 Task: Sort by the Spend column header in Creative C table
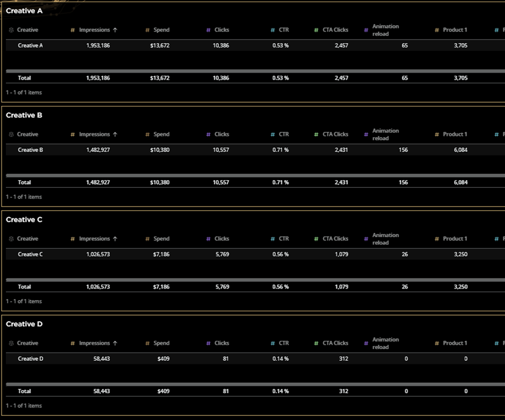[161, 239]
